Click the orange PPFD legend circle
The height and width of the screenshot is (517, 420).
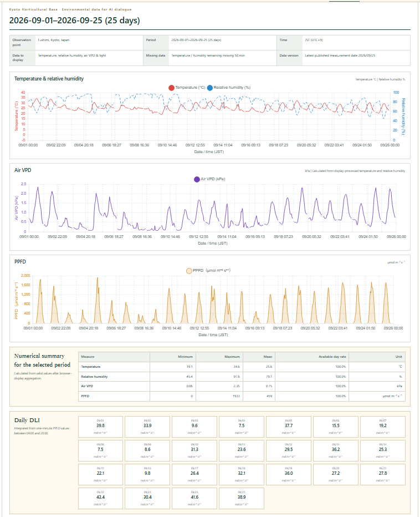(x=189, y=271)
